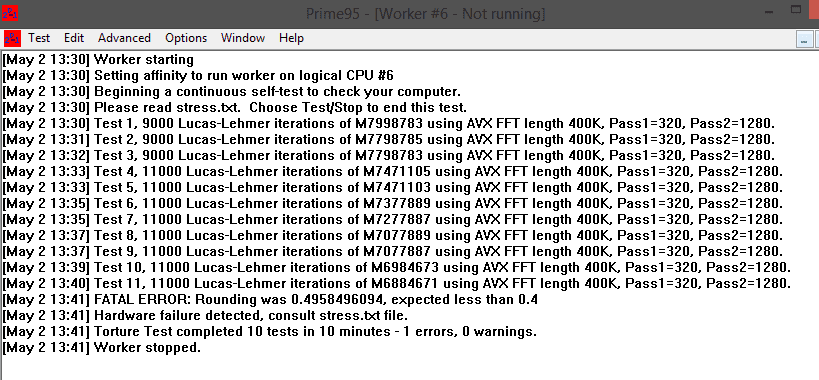Click the Test 4 line with M7471105
This screenshot has height=380, width=819.
tap(393, 172)
